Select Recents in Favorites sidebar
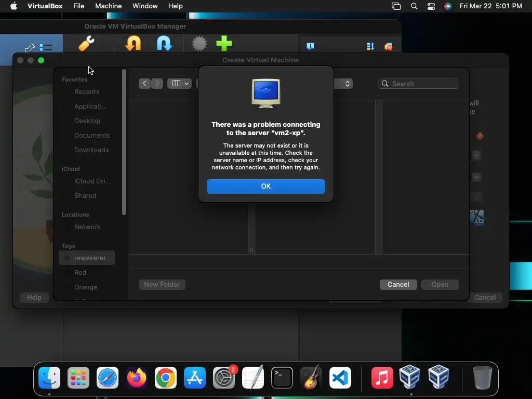The width and height of the screenshot is (532, 399). [x=87, y=91]
